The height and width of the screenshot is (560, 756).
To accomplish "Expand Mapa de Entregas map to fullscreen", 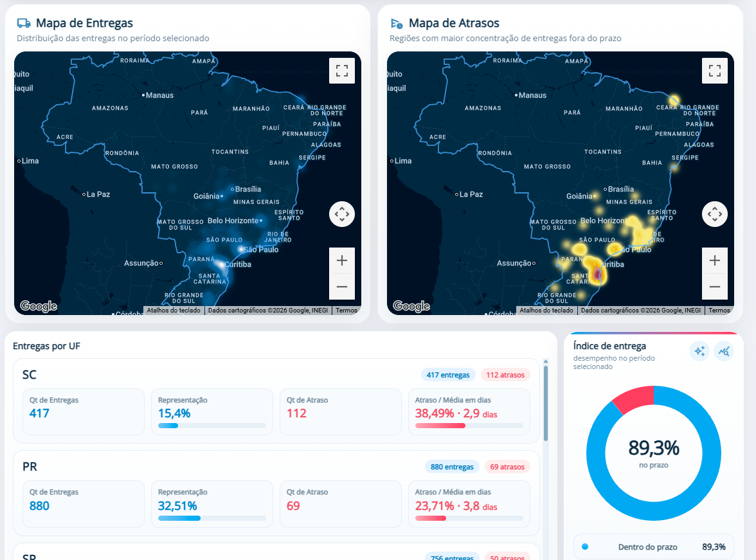I will coord(342,71).
